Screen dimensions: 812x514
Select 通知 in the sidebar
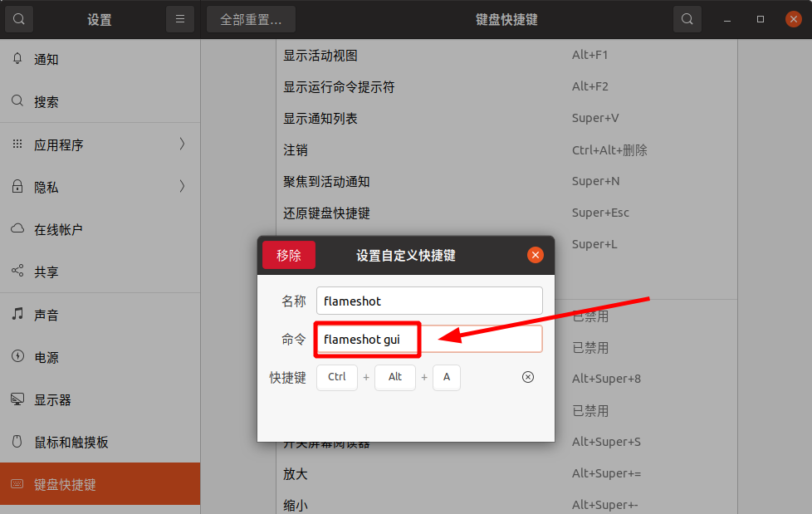pos(100,59)
